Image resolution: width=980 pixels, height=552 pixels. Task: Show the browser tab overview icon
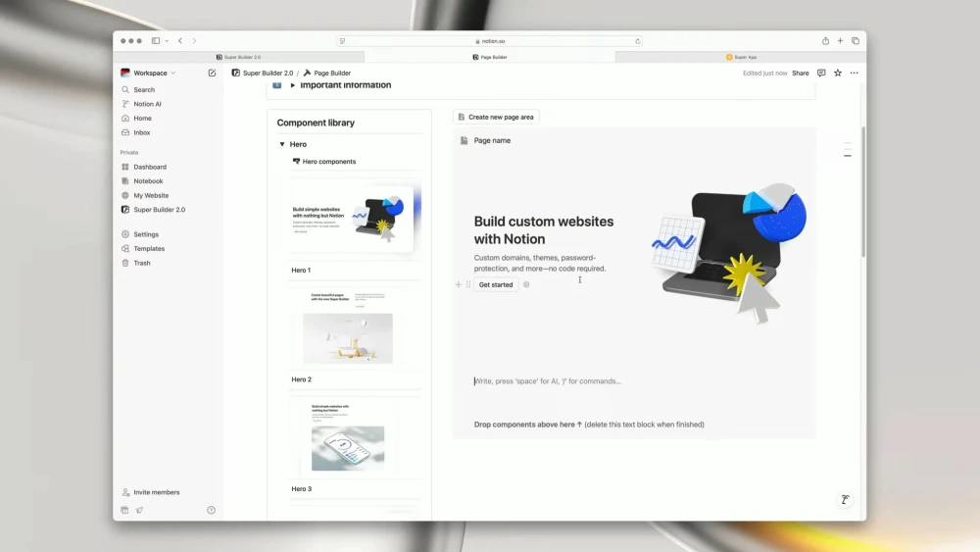(856, 41)
